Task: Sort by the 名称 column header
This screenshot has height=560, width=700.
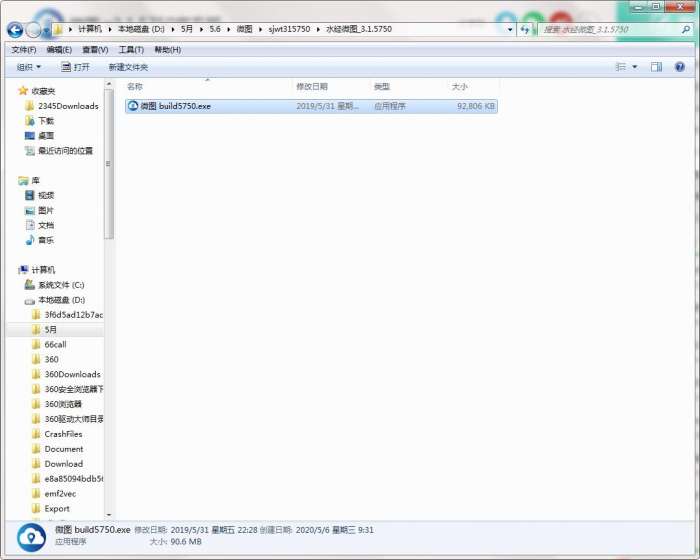Action: 135,87
